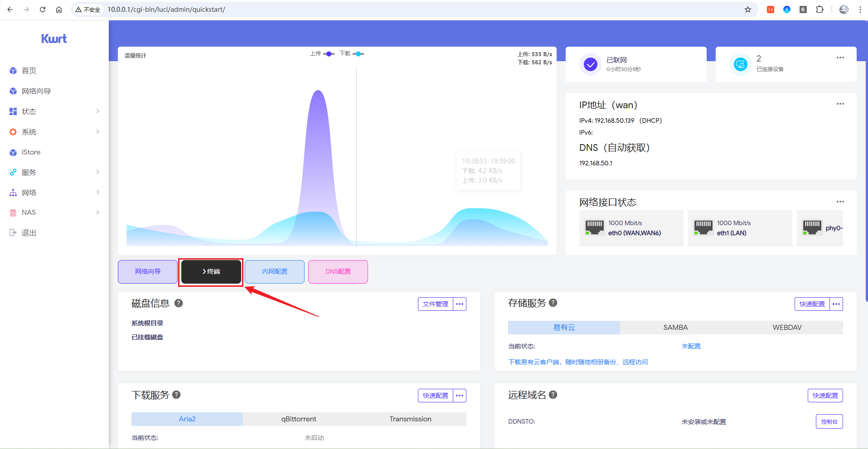868x449 pixels.
Task: Click the browser address bar URL
Action: (x=166, y=10)
